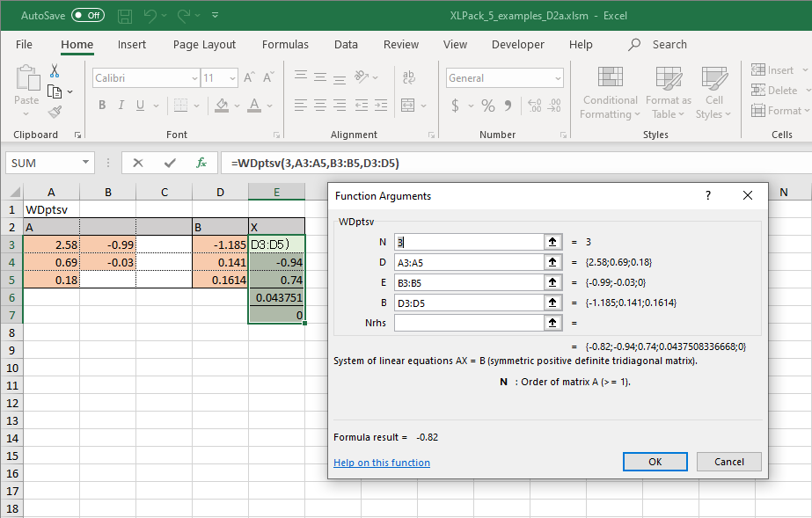This screenshot has width=812, height=518.
Task: Open the Paste options dropdown arrow
Action: tap(26, 113)
